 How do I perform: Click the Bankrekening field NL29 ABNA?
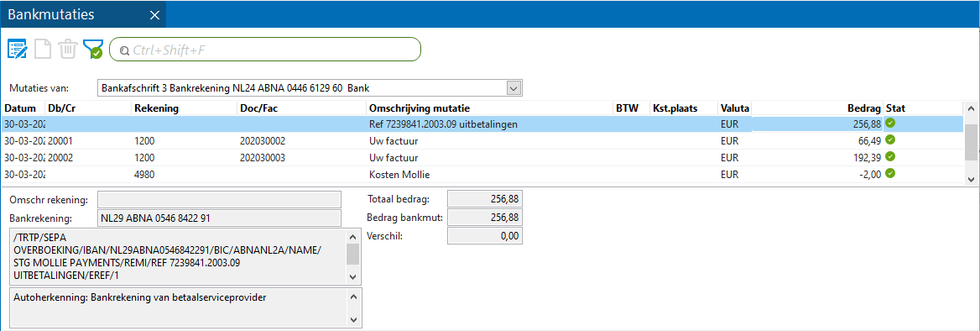coord(220,218)
